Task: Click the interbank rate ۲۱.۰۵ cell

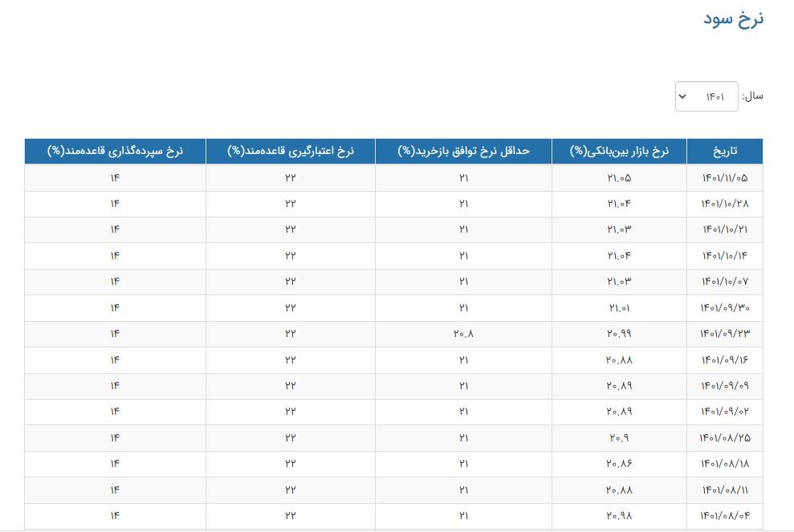Action: 619,177
